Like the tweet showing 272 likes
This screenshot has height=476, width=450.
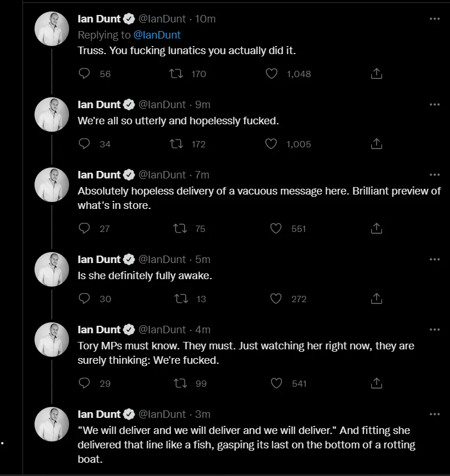276,298
